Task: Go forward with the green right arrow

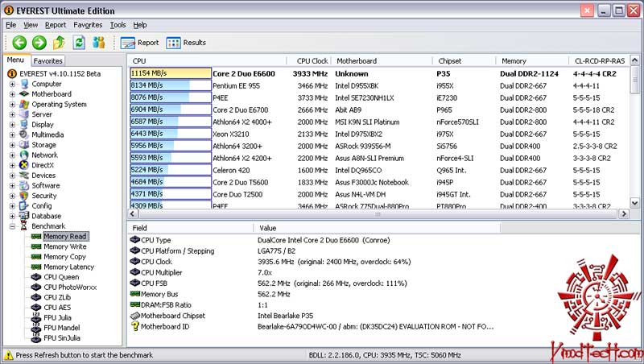Action: pyautogui.click(x=39, y=43)
